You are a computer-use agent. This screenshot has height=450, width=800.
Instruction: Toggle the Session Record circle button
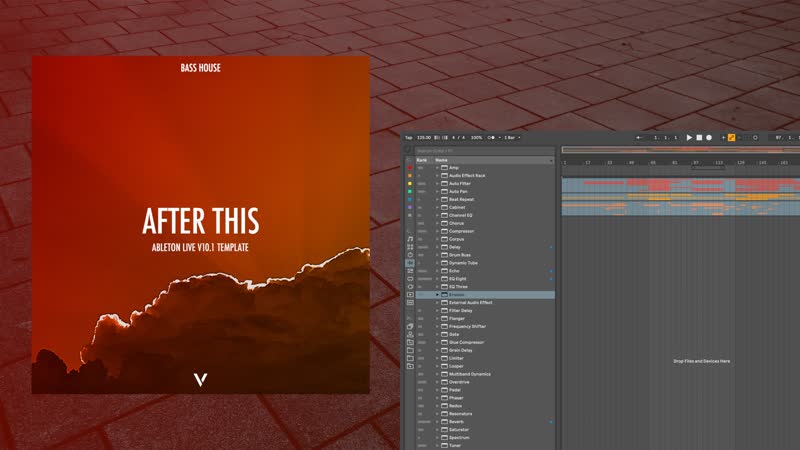click(x=755, y=137)
